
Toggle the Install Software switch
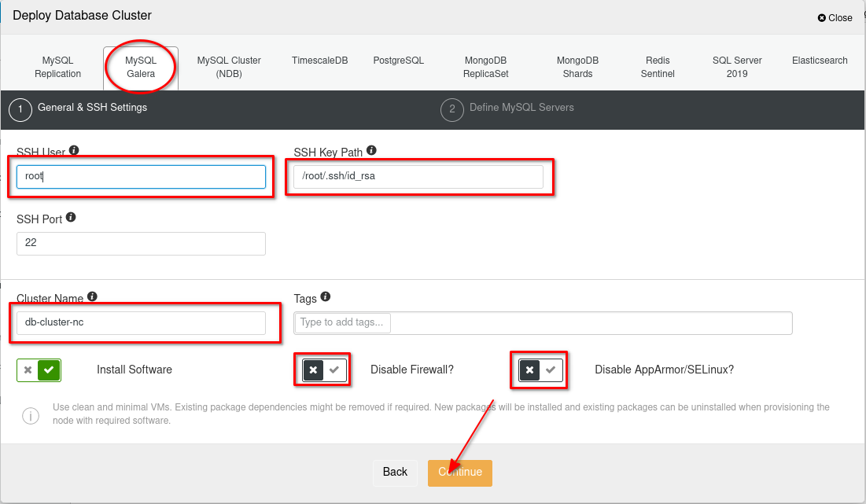(x=39, y=370)
